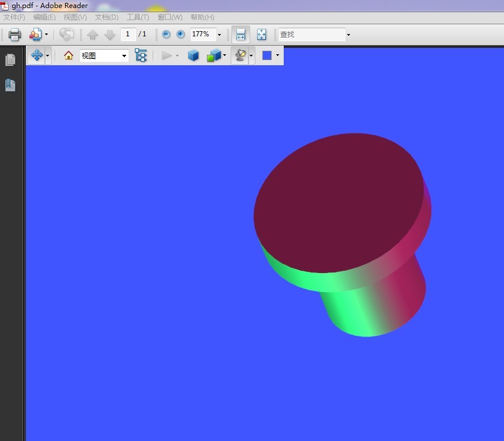Zoom out with minus button
Viewport: 504px width, 441px height.
point(166,34)
